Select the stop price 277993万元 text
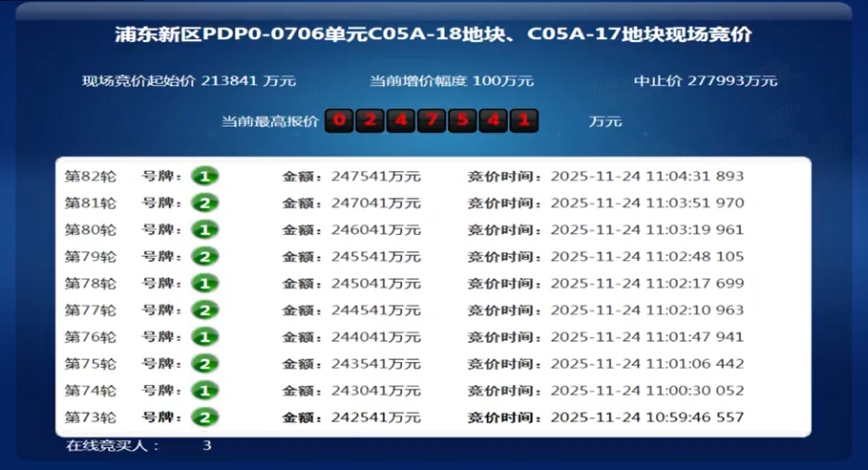Viewport: 868px width, 470px height. click(x=706, y=81)
